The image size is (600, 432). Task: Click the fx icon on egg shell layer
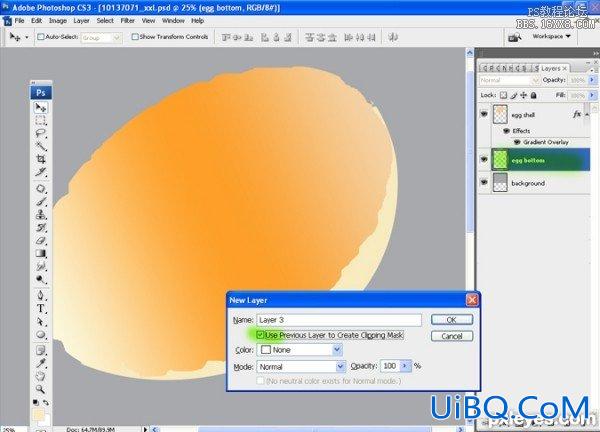click(x=577, y=114)
